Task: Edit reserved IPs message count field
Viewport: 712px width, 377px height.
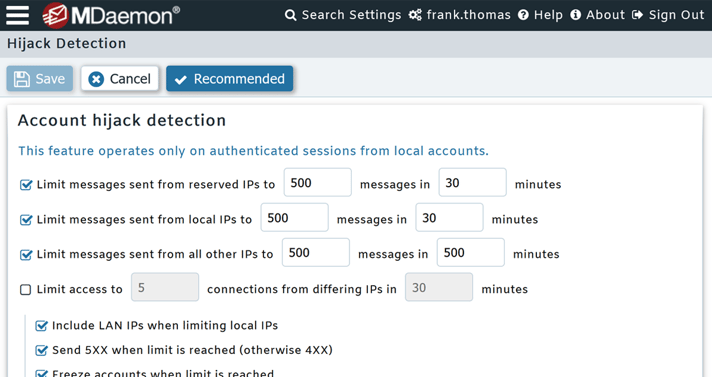Action: click(x=317, y=182)
